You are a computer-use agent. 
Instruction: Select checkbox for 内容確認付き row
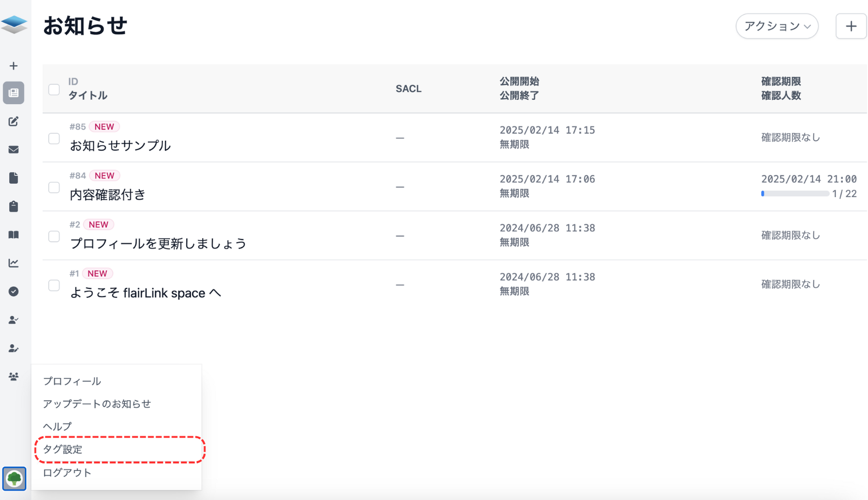[x=54, y=187]
